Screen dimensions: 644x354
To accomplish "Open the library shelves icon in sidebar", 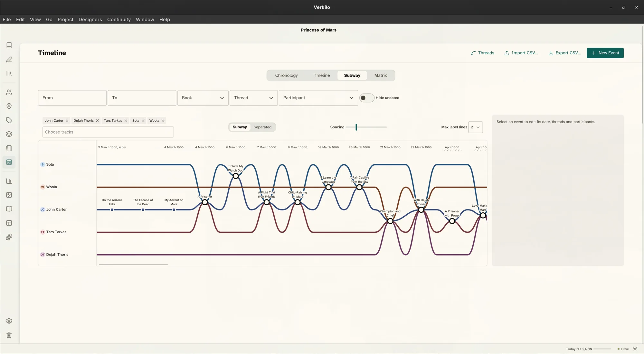I will tap(9, 73).
